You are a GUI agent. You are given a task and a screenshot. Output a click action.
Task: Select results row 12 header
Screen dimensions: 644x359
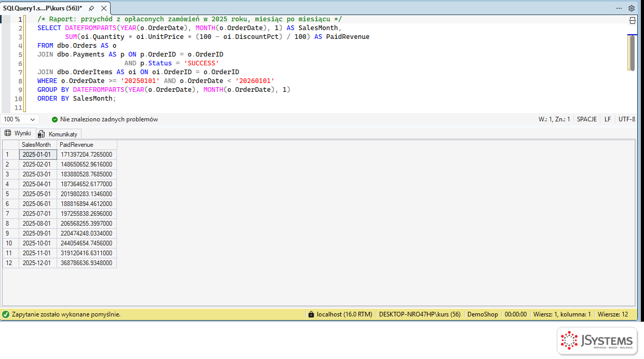pos(11,263)
